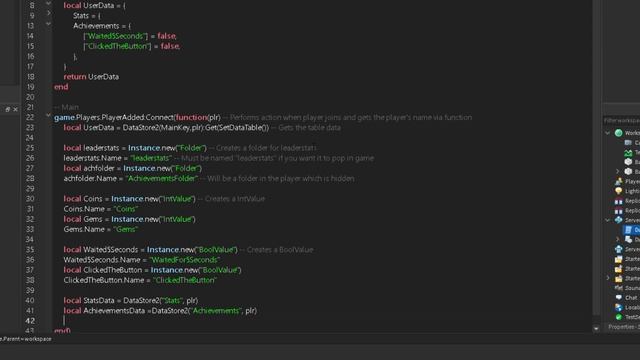Click the TestService green check icon
Viewport: 640px width, 360px height.
pyautogui.click(x=619, y=317)
